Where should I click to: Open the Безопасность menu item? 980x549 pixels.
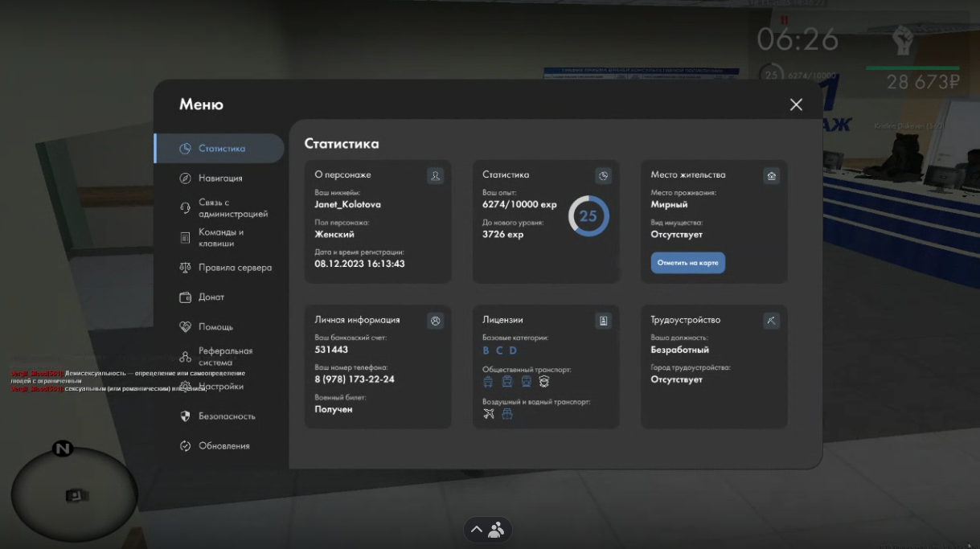[219, 416]
